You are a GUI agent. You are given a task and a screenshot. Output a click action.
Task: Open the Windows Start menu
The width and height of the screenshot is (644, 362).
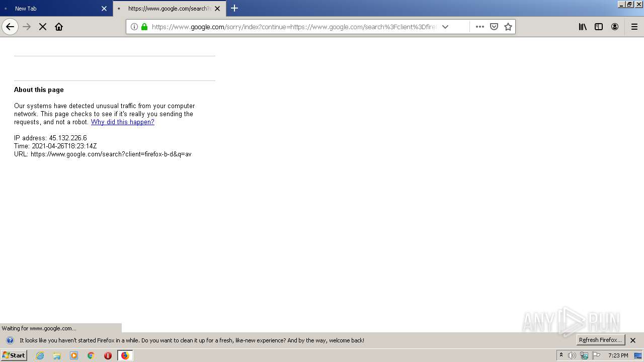click(14, 355)
